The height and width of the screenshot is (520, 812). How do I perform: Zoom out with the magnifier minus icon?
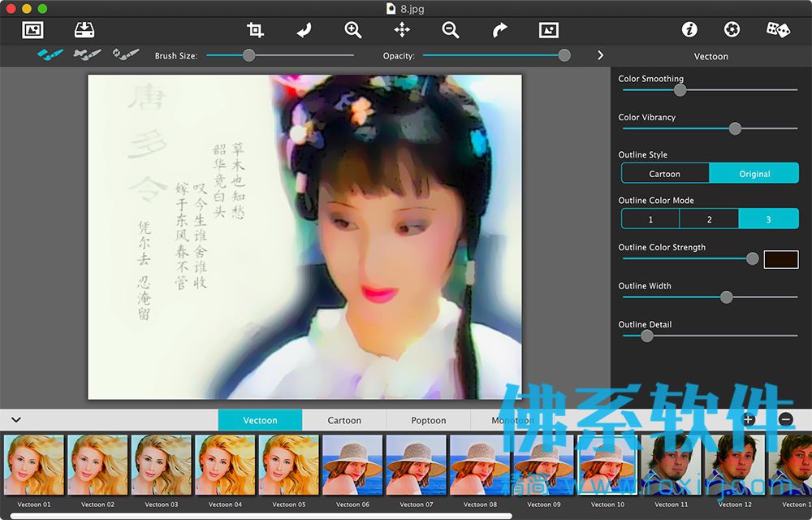451,30
